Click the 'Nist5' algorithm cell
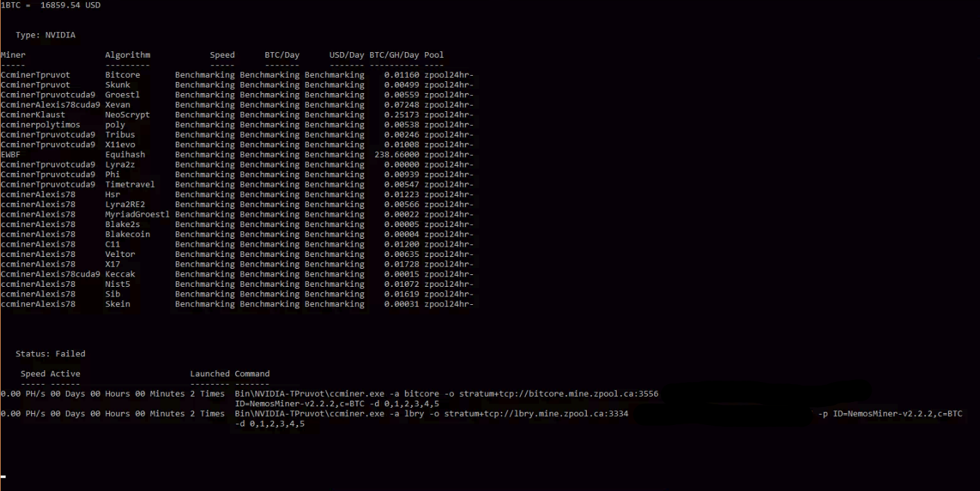980x491 pixels. (x=117, y=284)
